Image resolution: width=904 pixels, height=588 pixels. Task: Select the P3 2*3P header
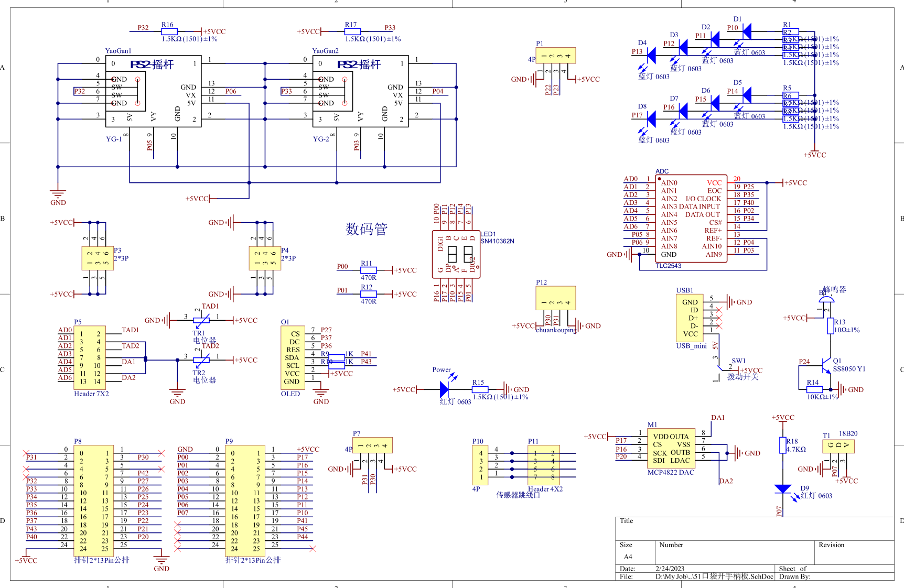click(98, 258)
